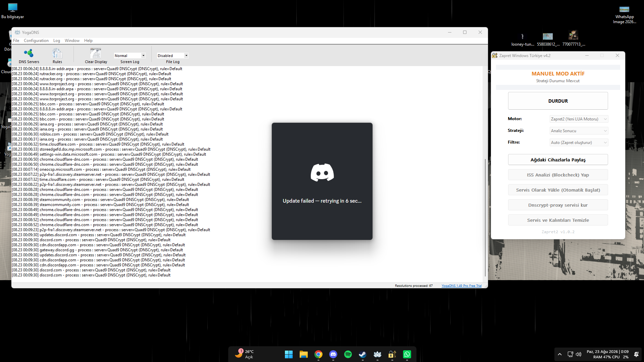Open the Help menu in YogaDNS

pyautogui.click(x=88, y=41)
